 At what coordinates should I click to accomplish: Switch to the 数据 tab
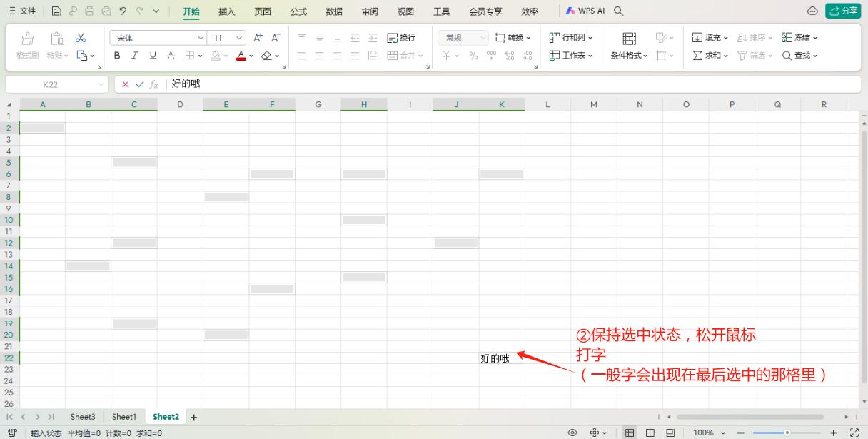(334, 11)
